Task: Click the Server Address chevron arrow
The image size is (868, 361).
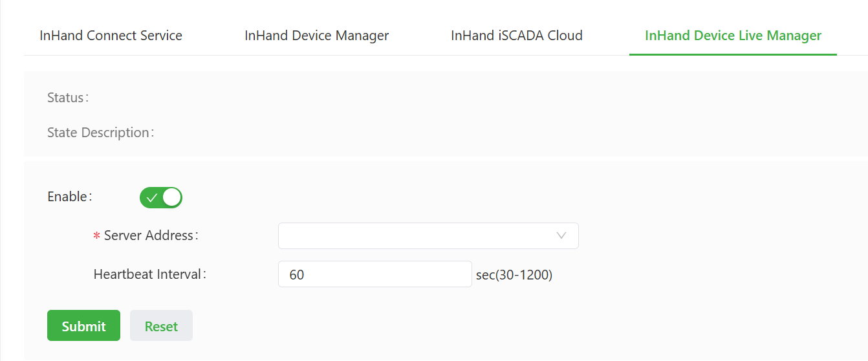Action: coord(561,236)
